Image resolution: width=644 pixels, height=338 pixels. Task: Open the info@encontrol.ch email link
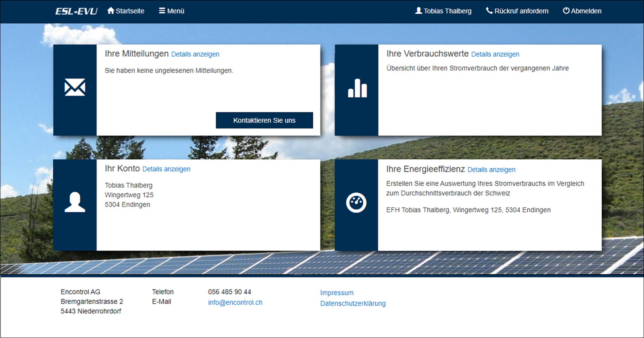pos(235,302)
